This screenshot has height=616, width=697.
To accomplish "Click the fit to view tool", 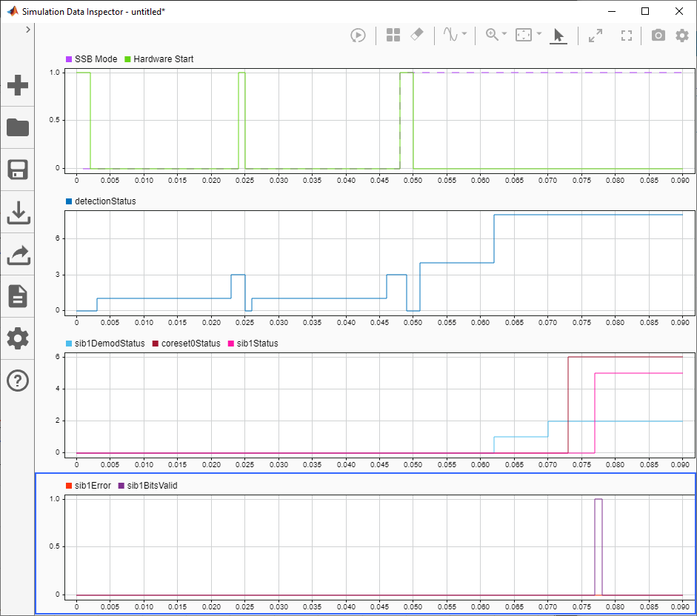I will pos(524,35).
